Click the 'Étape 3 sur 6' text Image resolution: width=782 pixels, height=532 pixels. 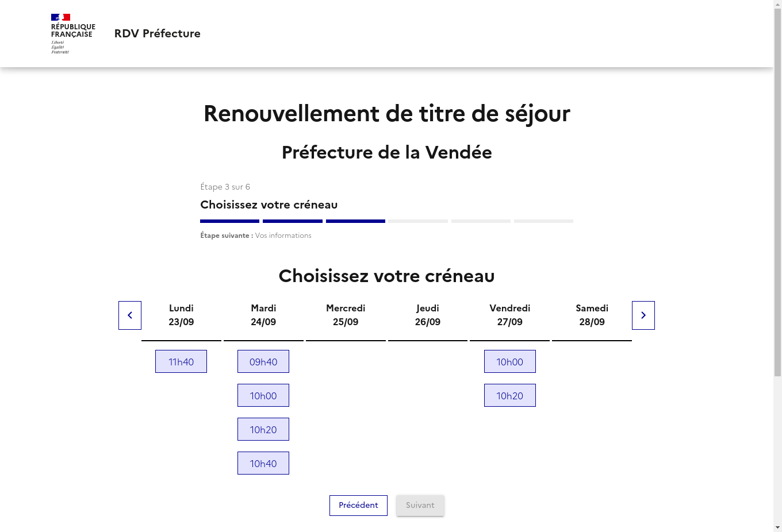(x=225, y=187)
